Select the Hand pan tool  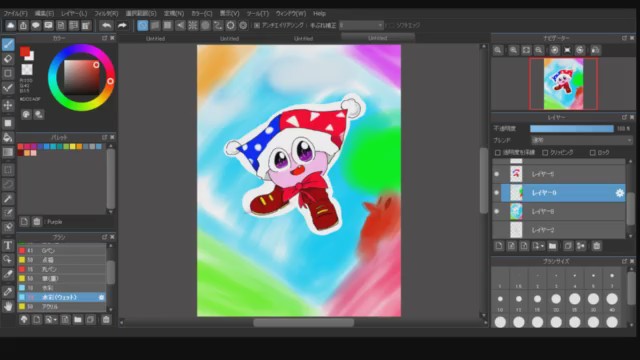pyautogui.click(x=8, y=306)
